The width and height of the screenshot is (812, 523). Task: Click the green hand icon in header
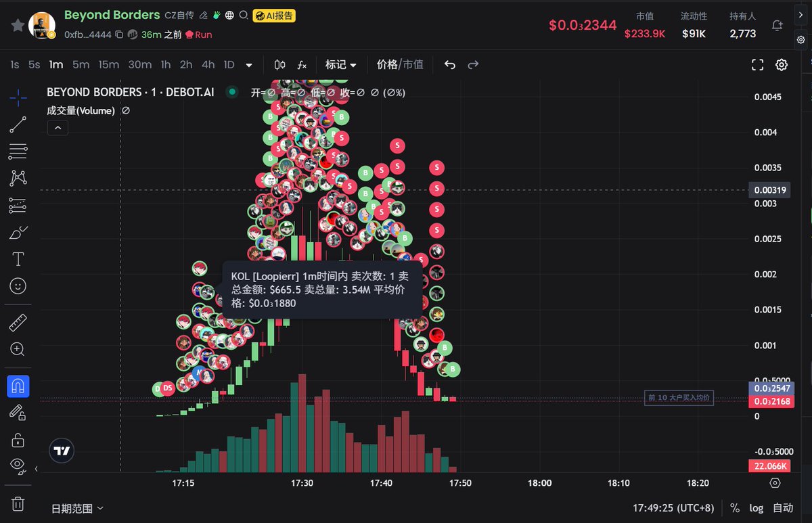tap(217, 15)
